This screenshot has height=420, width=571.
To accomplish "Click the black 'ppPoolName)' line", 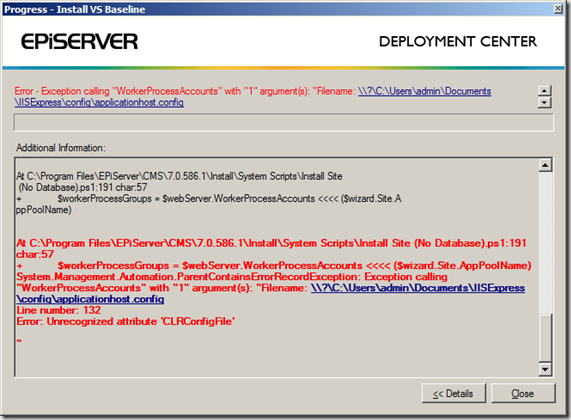I will [43, 210].
